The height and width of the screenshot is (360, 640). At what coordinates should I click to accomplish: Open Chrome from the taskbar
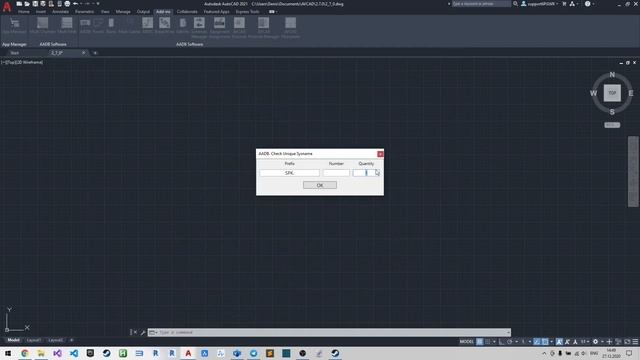[x=24, y=353]
